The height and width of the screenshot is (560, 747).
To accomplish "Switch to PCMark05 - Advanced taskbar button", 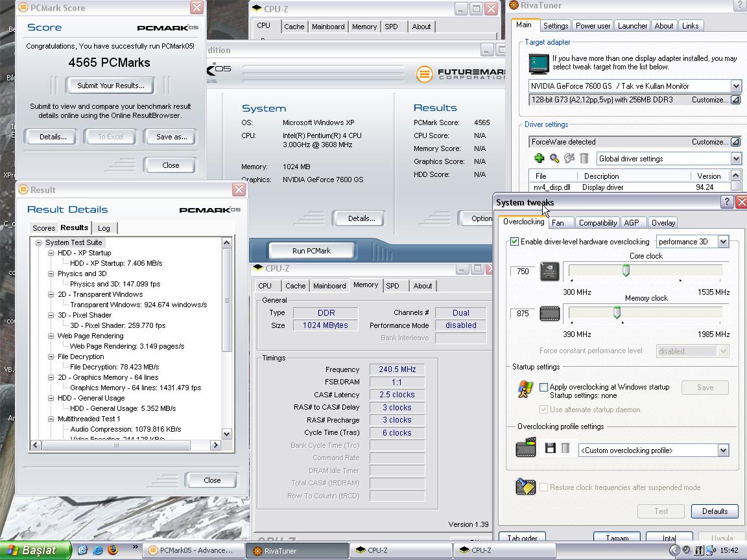I will point(195,550).
